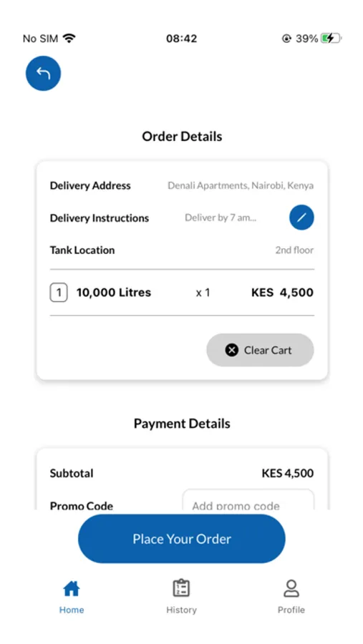Screen dimensions: 363x644
Task: Tap Place Your Order button
Action: [182, 539]
